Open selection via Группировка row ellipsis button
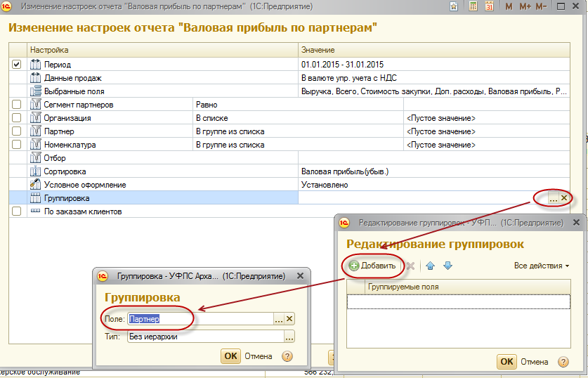This screenshot has height=378, width=588. pyautogui.click(x=554, y=198)
